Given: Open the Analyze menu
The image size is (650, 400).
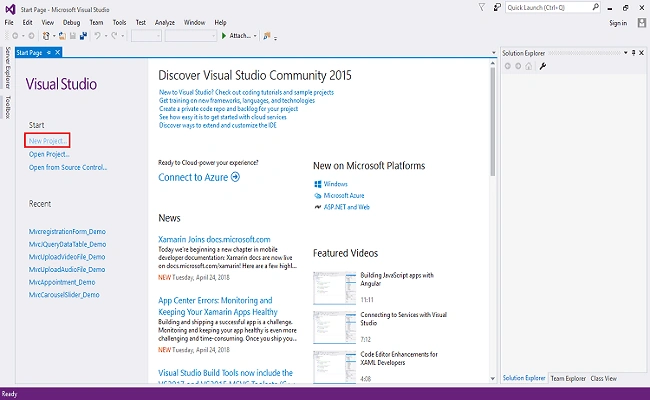Looking at the screenshot, I should click(165, 22).
